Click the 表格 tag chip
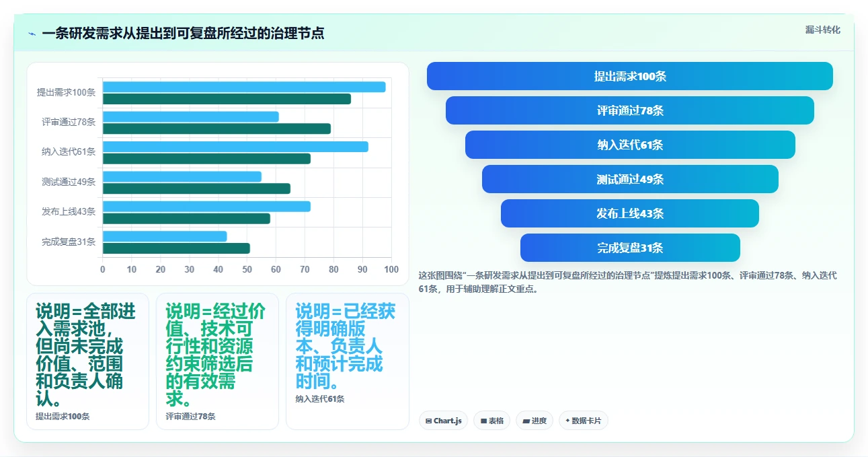The width and height of the screenshot is (868, 457). [492, 421]
